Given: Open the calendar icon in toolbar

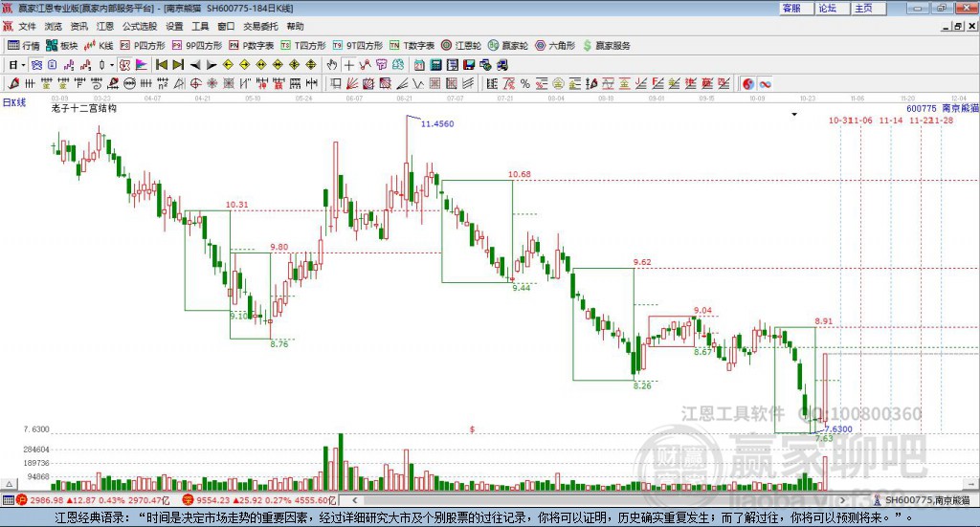Looking at the screenshot, I should 419,65.
